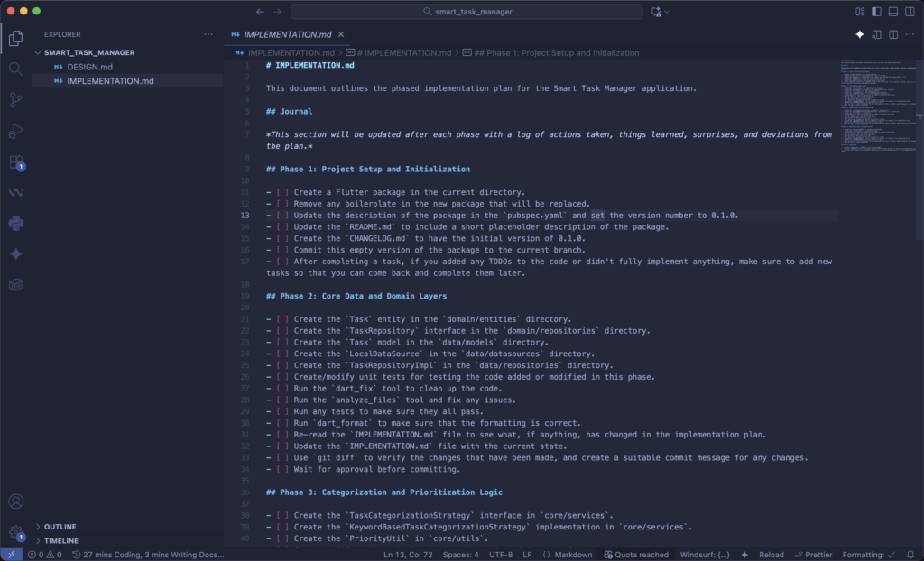Toggle the primary side bar visibility
The width and height of the screenshot is (924, 561).
coord(875,12)
